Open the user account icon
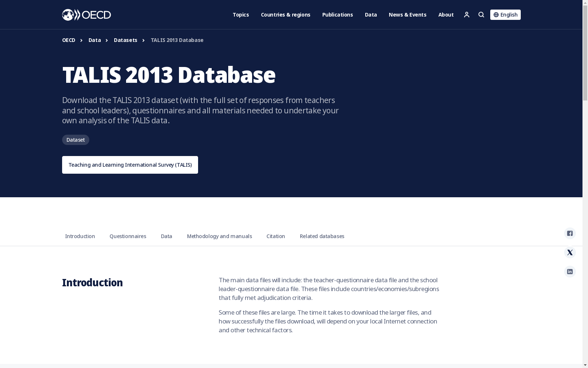Viewport: 588px width, 368px height. click(x=467, y=15)
